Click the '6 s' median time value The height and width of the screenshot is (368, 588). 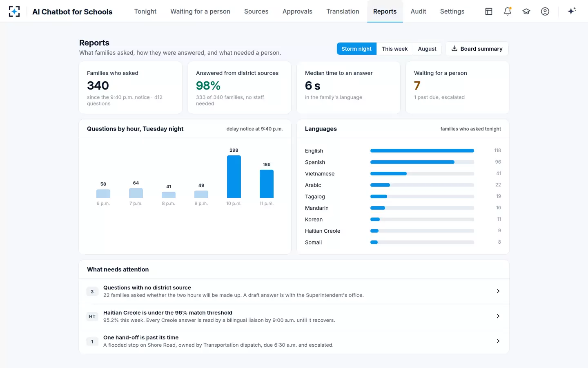(x=313, y=85)
